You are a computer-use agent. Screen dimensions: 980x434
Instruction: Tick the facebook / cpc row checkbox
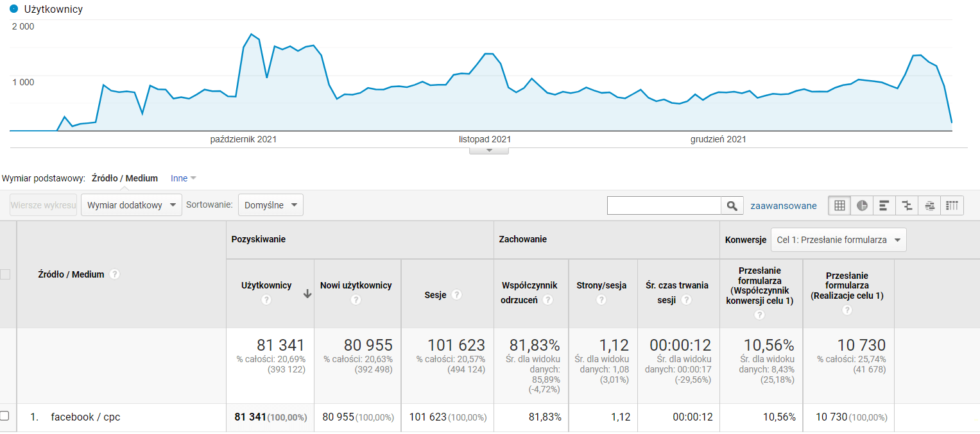pyautogui.click(x=4, y=415)
